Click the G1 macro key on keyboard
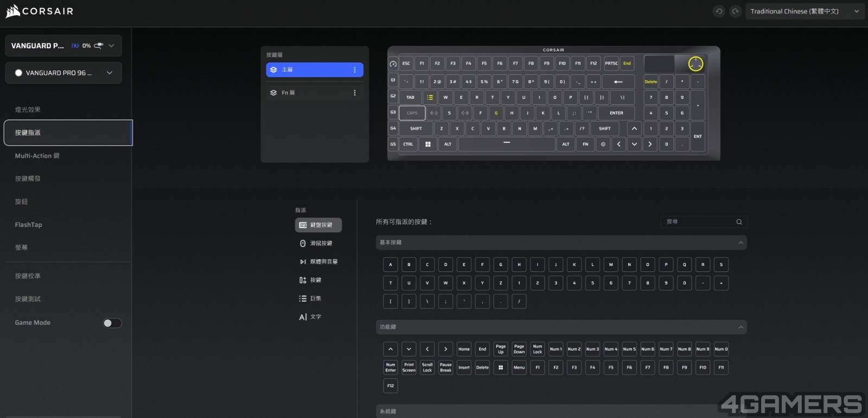Viewport: 868px width, 418px height. coord(393,80)
